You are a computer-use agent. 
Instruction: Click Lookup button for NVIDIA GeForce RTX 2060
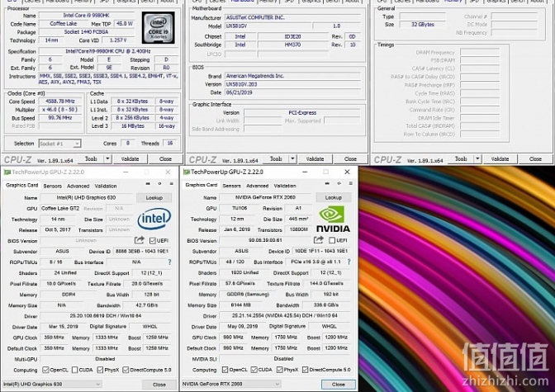(x=334, y=197)
